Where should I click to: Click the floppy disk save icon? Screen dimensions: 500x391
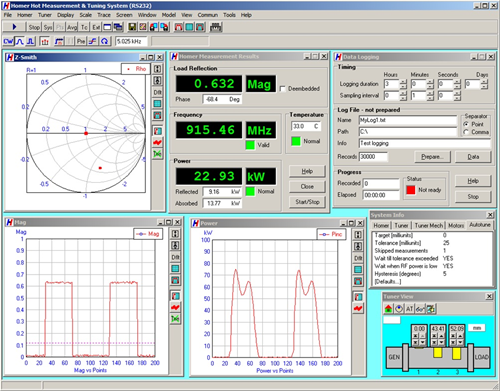(132, 27)
